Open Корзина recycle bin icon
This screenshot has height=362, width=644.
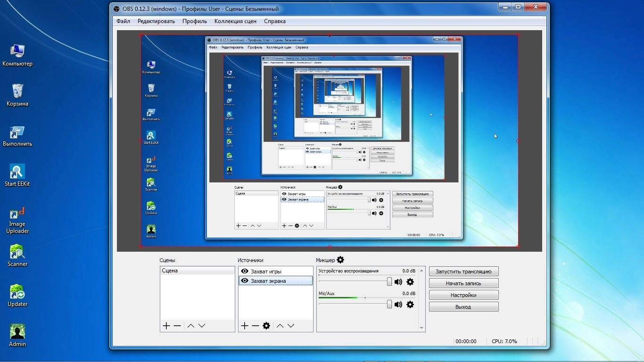tap(17, 94)
